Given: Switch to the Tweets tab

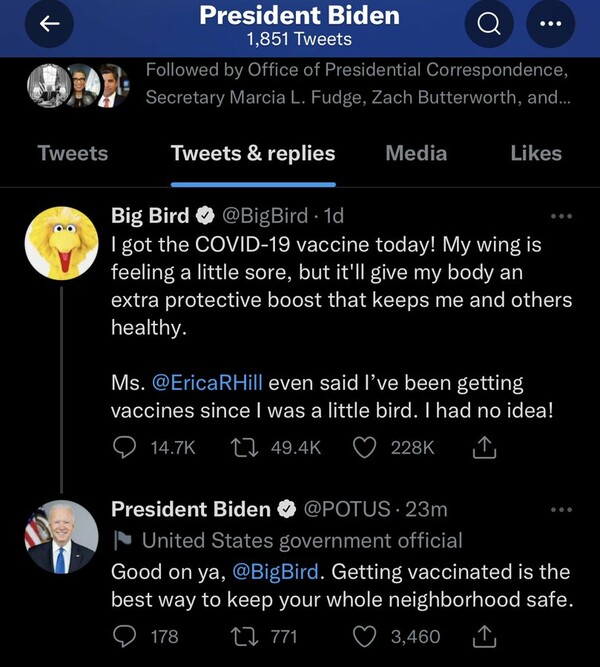Looking at the screenshot, I should pos(73,153).
